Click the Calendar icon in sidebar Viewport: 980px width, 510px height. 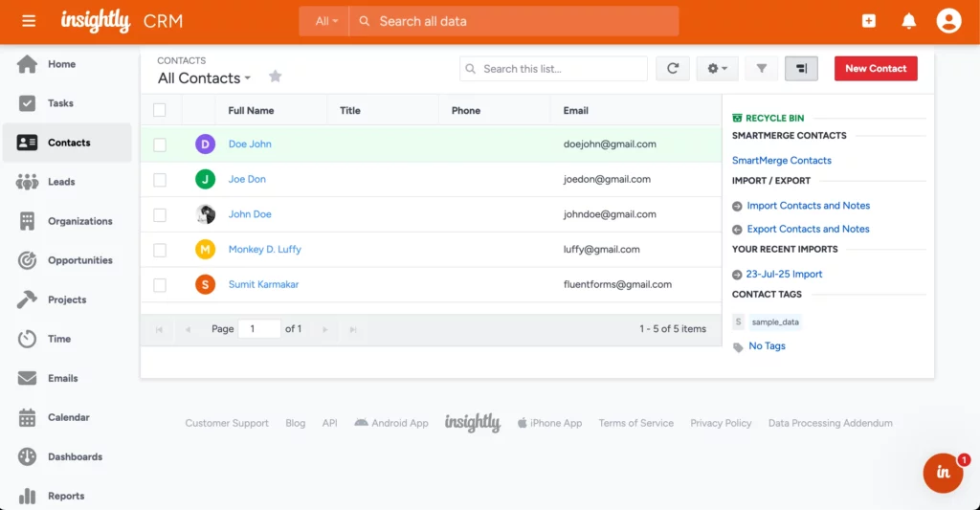[x=27, y=417]
